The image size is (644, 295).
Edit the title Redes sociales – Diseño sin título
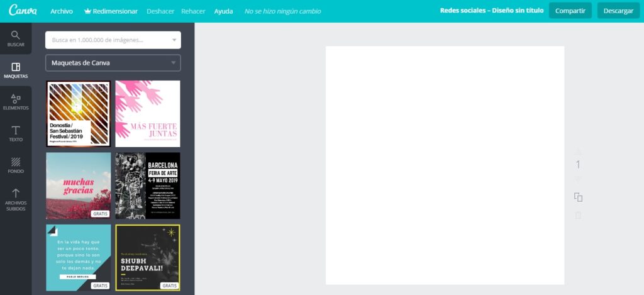(492, 11)
